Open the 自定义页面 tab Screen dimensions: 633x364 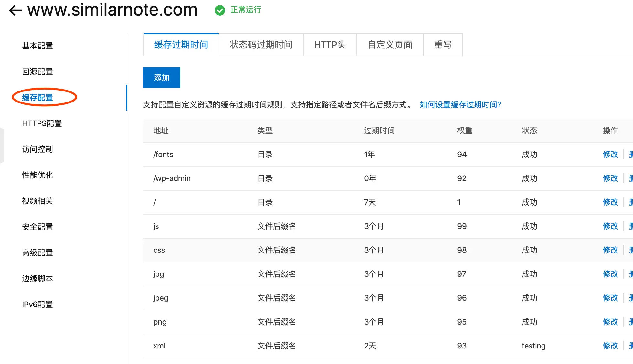[390, 45]
